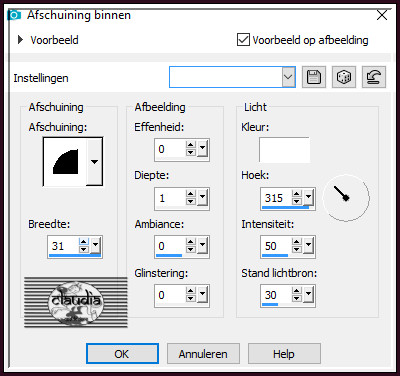
Task: Open the Stand lichtbron slider dropdown arrow
Action: pyautogui.click(x=308, y=294)
